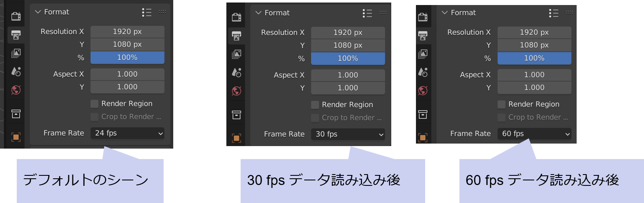Image resolution: width=644 pixels, height=203 pixels.
Task: Click Format panel drag grip in 60 fps panel
Action: (570, 13)
